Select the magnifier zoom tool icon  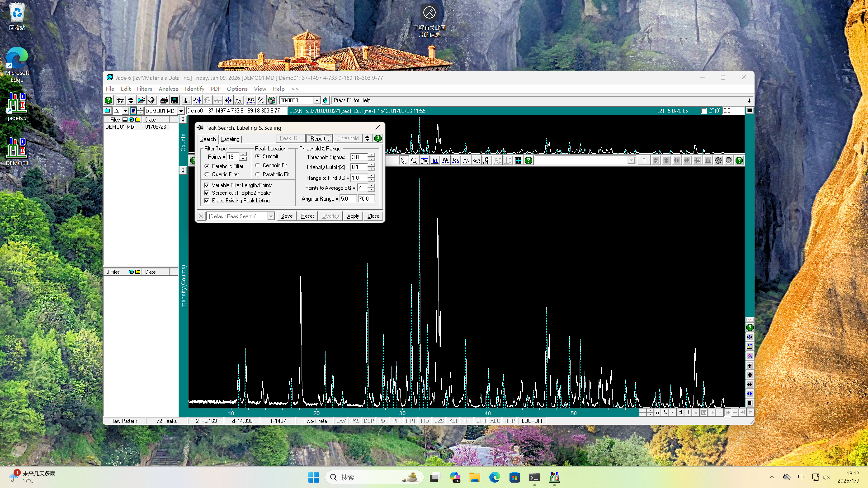click(414, 161)
